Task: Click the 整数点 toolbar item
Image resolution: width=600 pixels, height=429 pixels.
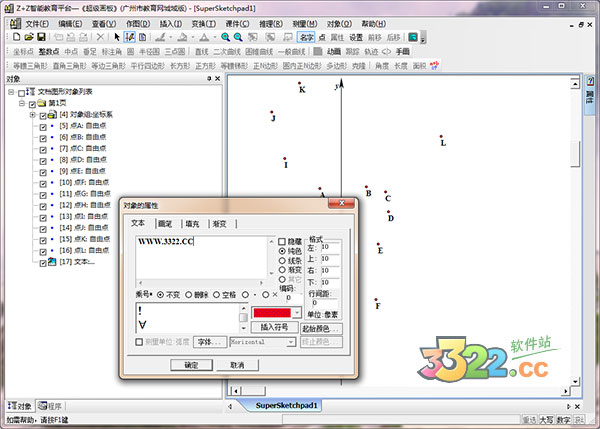Action: pos(49,51)
